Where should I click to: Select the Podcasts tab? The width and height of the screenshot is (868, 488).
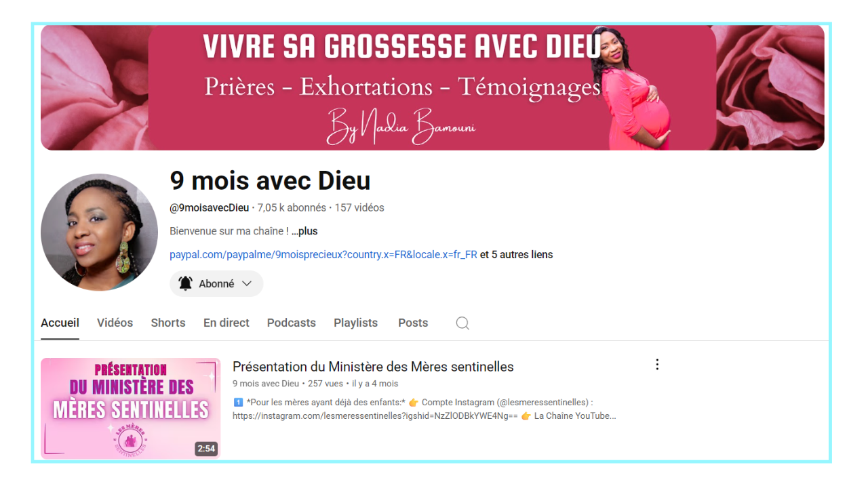[292, 323]
